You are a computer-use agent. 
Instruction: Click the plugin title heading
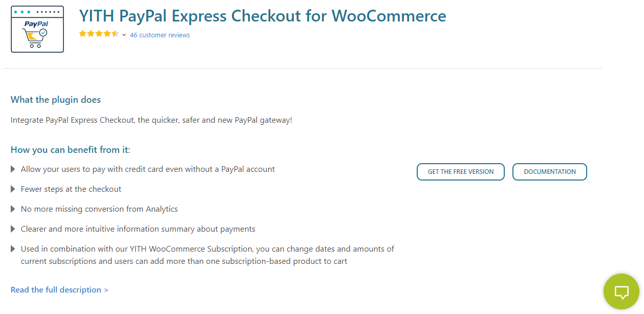click(262, 16)
